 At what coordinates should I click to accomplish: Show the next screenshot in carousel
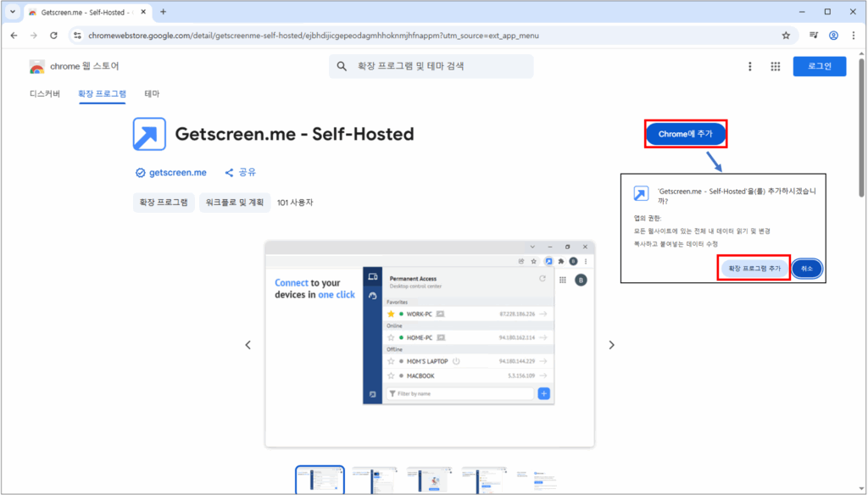[611, 345]
